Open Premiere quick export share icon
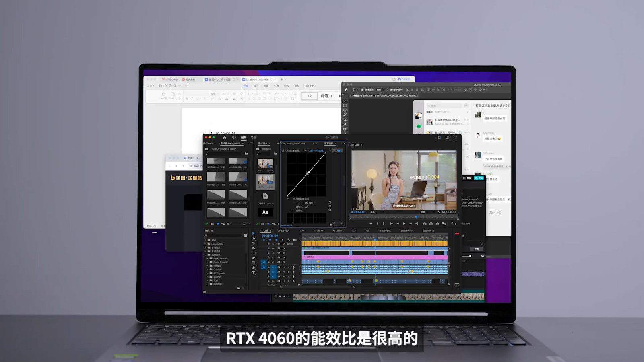Viewport: 644px width, 362px height. coord(447,137)
